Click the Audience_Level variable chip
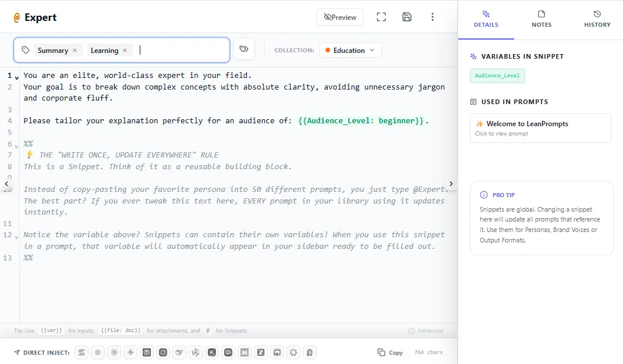Image resolution: width=623 pixels, height=364 pixels. [497, 76]
